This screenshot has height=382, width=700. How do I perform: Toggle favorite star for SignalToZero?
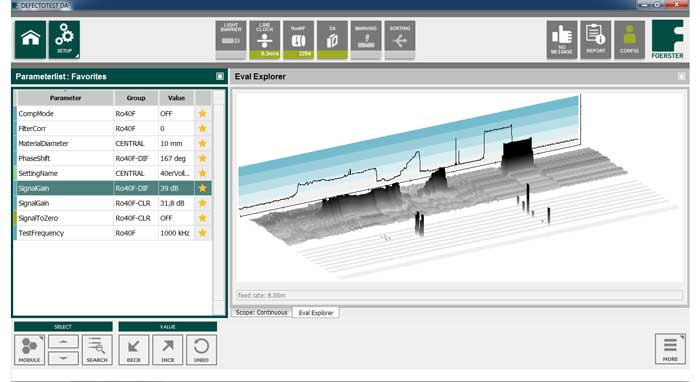click(x=203, y=218)
